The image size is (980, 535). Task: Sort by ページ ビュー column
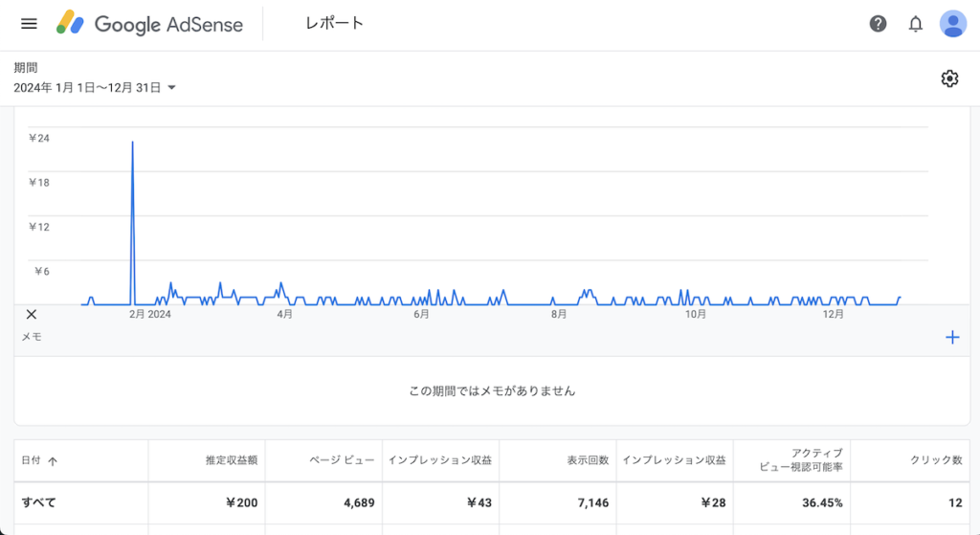click(x=342, y=460)
